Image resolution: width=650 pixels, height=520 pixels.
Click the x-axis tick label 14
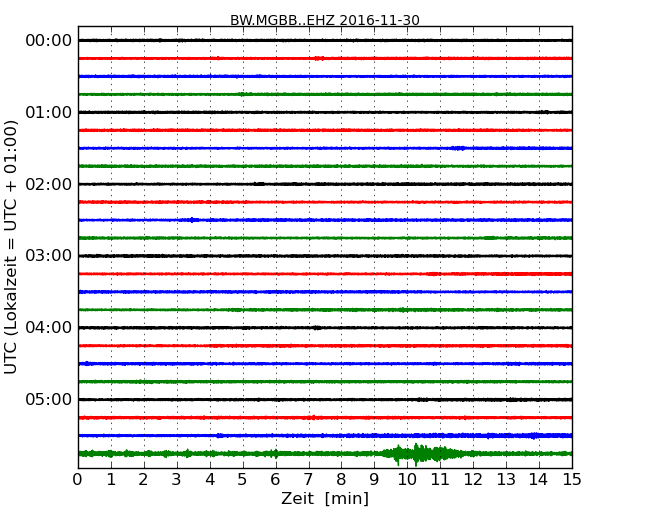pos(539,479)
